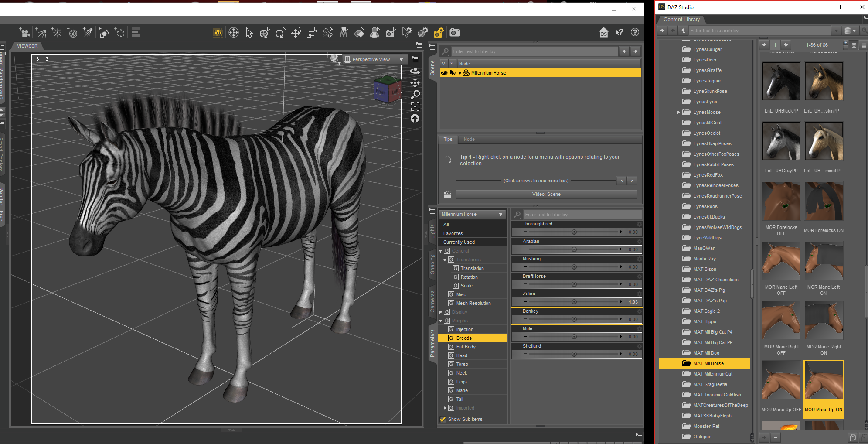Screen dimensions: 868x444
Task: Click the Video: Scene button
Action: (x=546, y=194)
